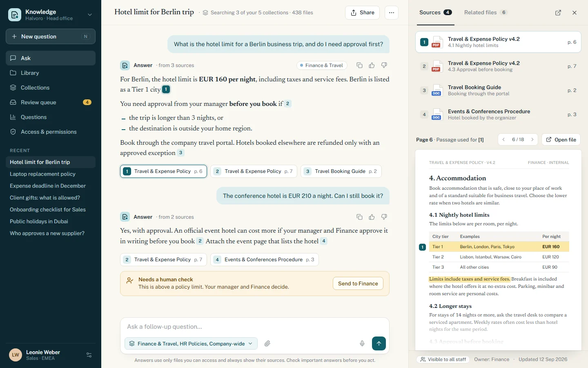The height and width of the screenshot is (368, 588).
Task: Open Questions in the sidebar
Action: point(51,117)
